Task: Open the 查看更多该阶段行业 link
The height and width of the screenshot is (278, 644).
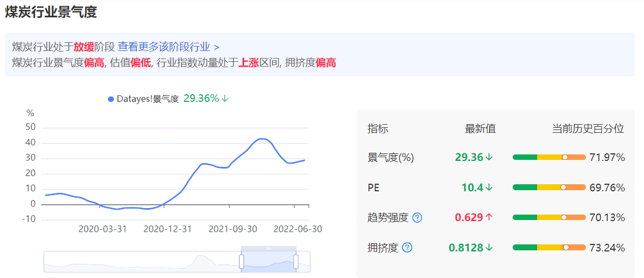Action: (164, 47)
